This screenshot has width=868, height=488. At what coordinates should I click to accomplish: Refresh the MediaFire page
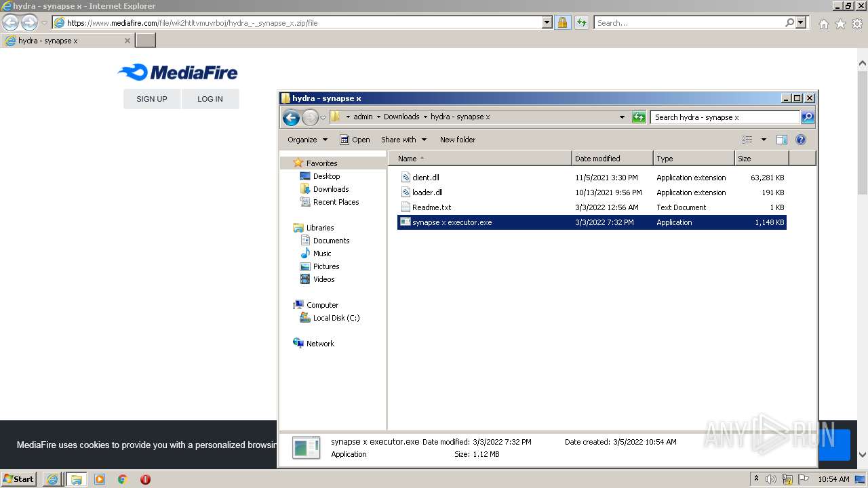(581, 22)
